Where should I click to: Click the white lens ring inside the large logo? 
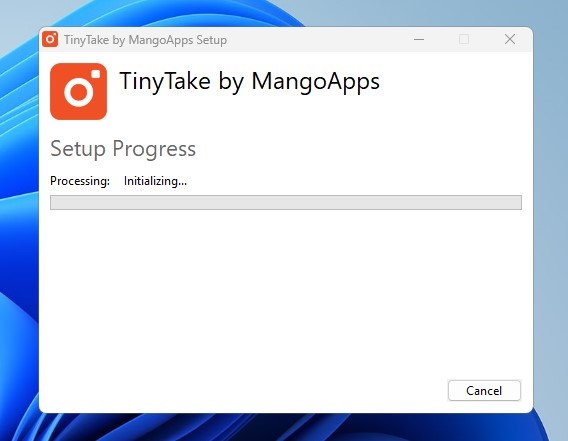[79, 92]
